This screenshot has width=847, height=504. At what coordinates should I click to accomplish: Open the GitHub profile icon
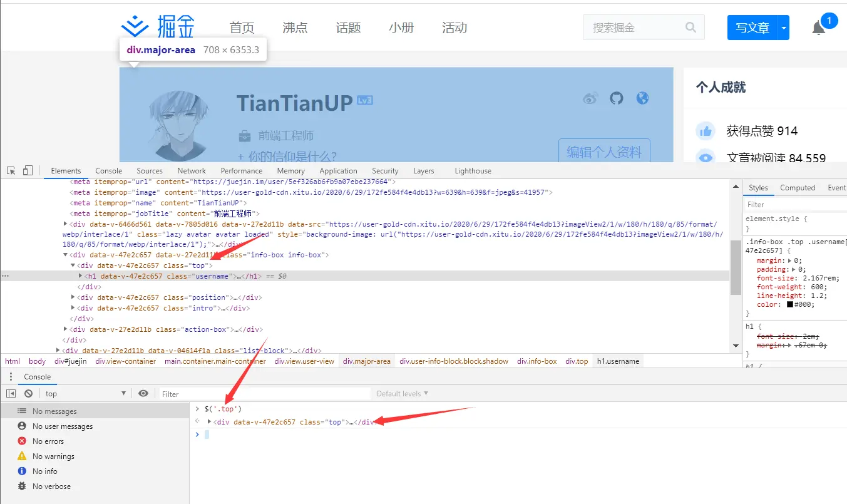pyautogui.click(x=617, y=98)
